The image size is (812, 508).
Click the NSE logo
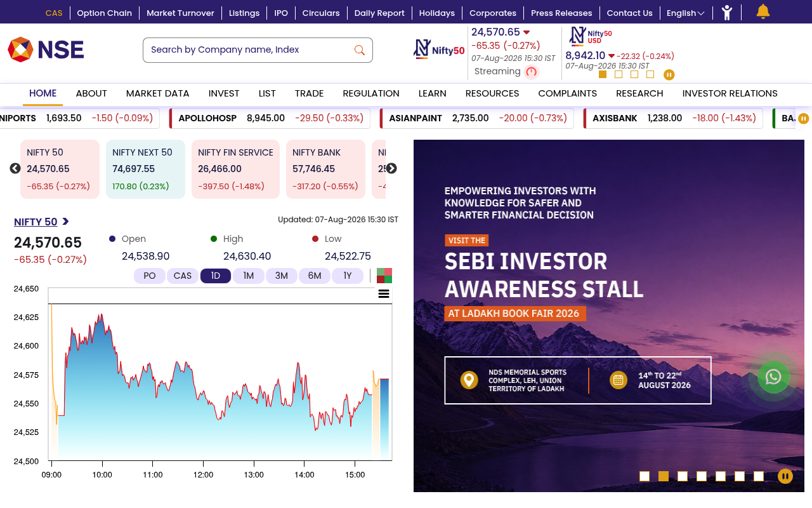click(x=46, y=50)
